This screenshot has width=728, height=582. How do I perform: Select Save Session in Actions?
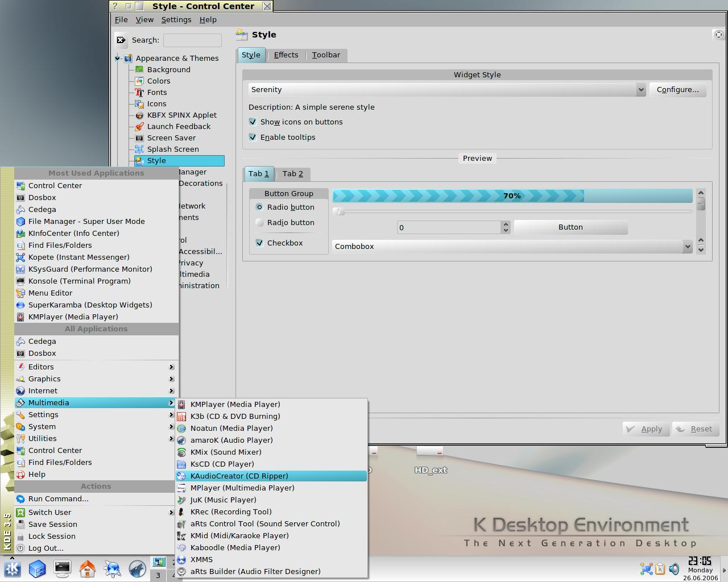[97, 525]
